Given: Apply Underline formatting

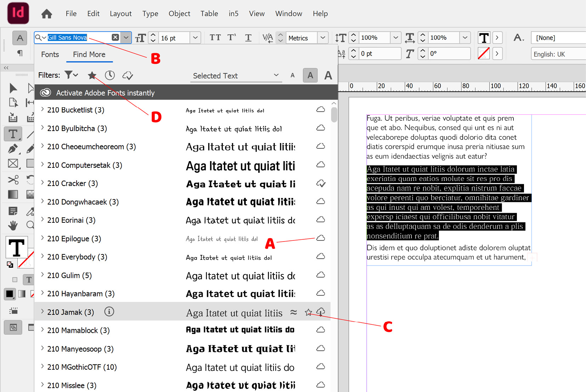Looking at the screenshot, I should point(248,38).
